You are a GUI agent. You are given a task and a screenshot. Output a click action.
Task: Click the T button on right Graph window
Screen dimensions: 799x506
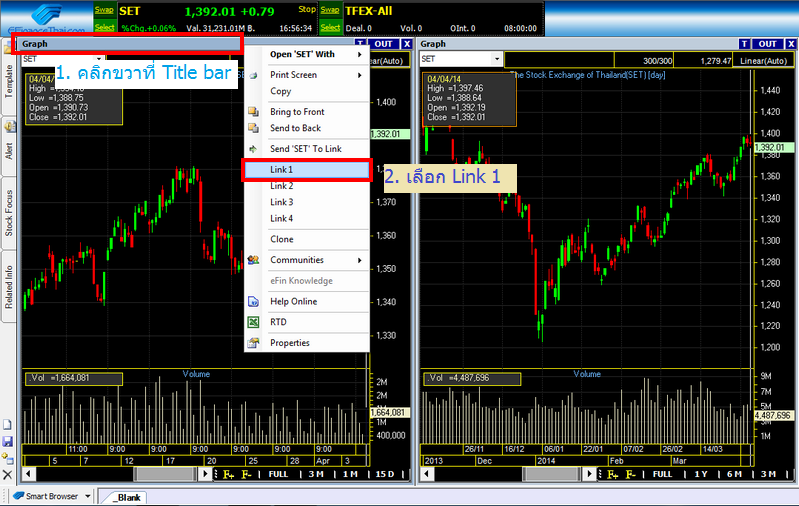click(x=744, y=44)
